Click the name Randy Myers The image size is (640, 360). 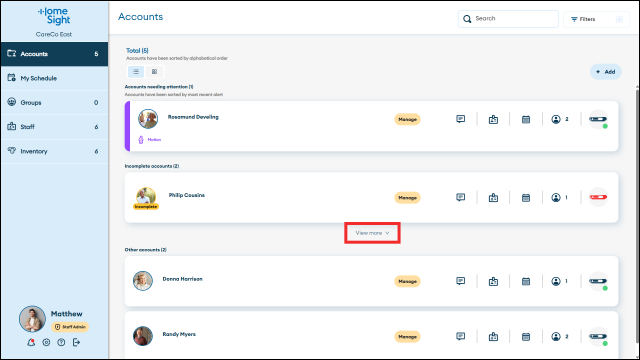pos(179,334)
